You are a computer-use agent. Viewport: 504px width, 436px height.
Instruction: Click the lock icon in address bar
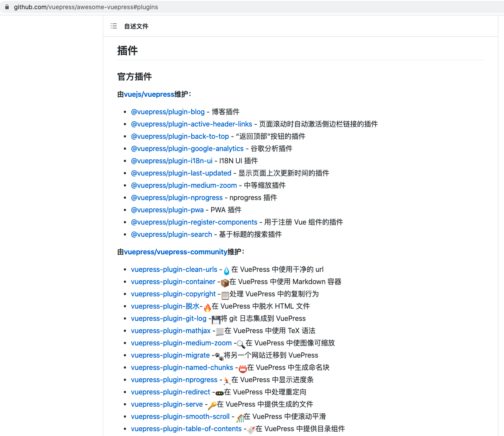click(x=7, y=7)
